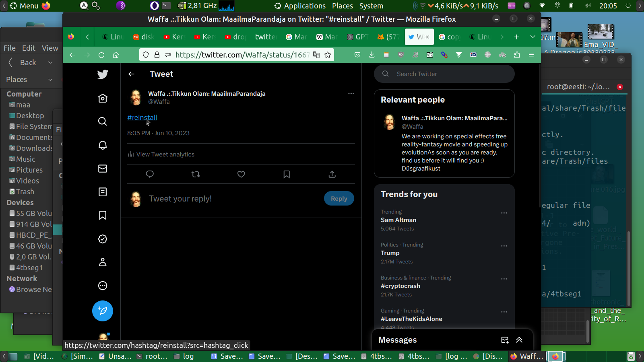Open options for #LeaveTheKidsAlone trend
This screenshot has height=362, width=644.
coord(504,312)
